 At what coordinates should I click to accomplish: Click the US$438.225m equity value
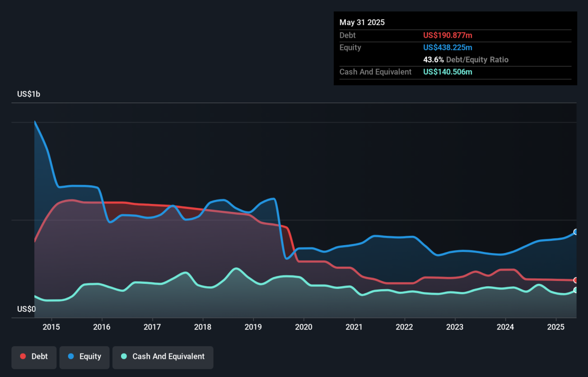point(448,48)
